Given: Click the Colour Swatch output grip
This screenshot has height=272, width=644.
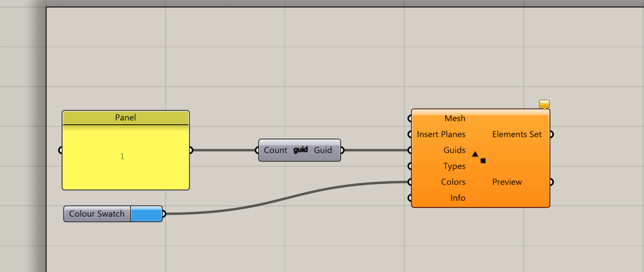Looking at the screenshot, I should [164, 214].
